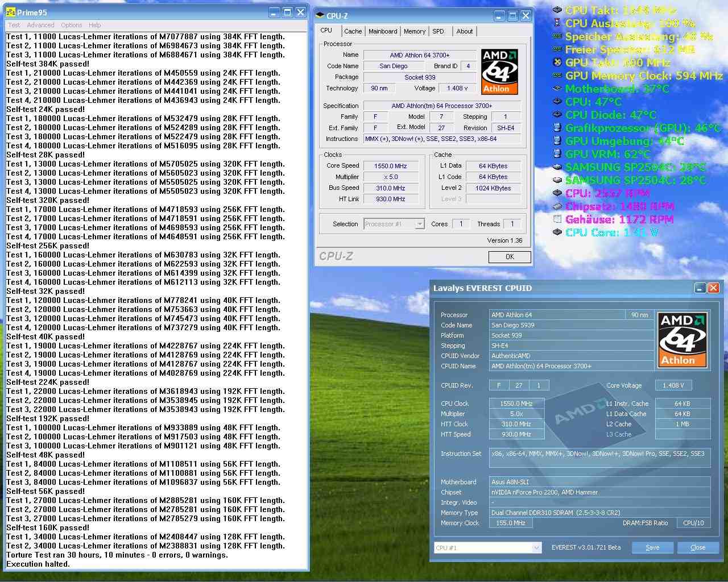Click the memory icon next to Speicher Auslastung
This screenshot has height=582, width=728.
pyautogui.click(x=557, y=36)
